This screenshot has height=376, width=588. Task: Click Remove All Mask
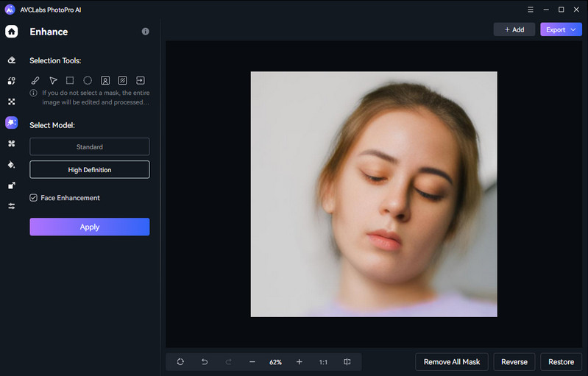(452, 362)
